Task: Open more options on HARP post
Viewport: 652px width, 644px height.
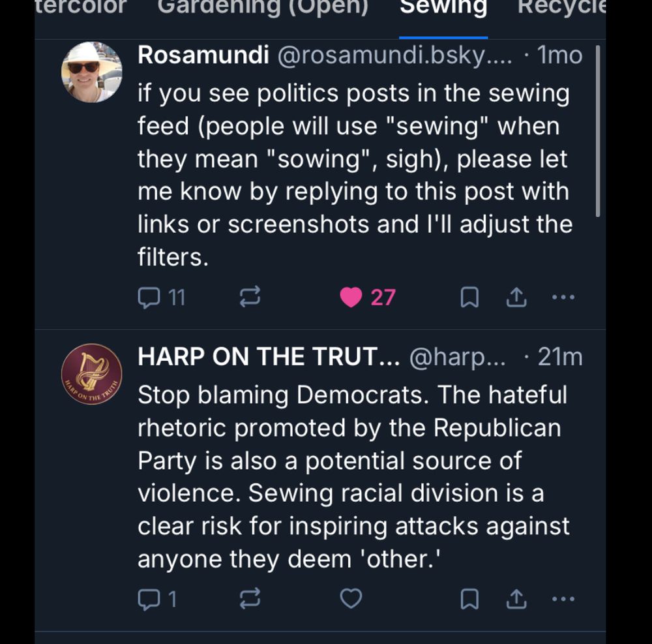Action: pyautogui.click(x=563, y=598)
